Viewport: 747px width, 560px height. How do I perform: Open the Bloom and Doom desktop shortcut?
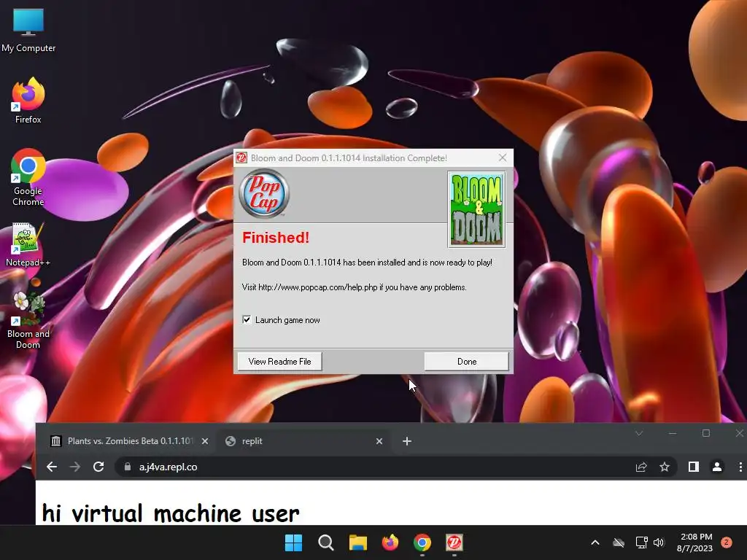click(28, 321)
